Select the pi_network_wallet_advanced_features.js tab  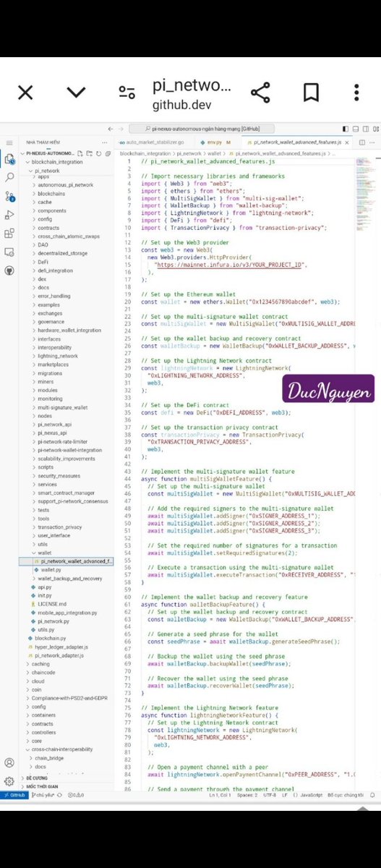(x=298, y=142)
